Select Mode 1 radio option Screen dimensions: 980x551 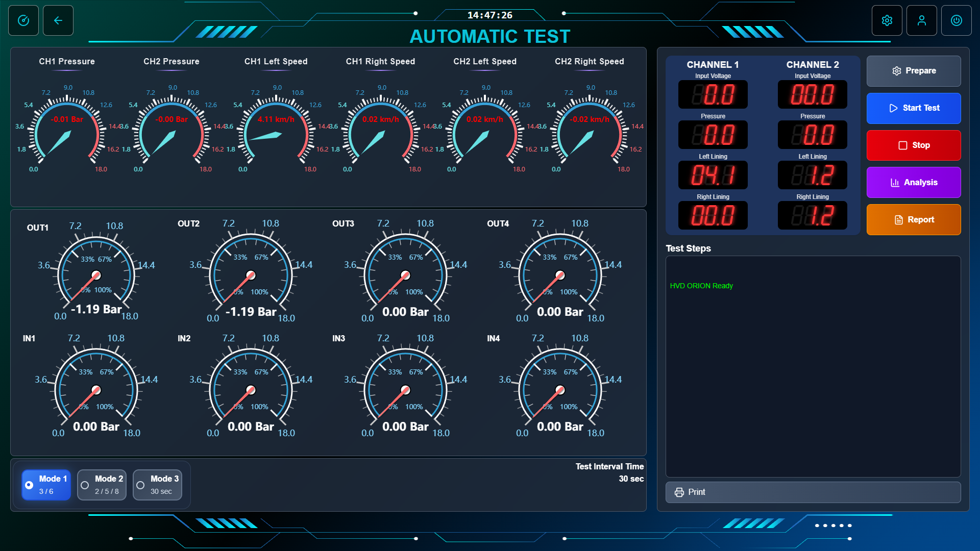click(46, 485)
